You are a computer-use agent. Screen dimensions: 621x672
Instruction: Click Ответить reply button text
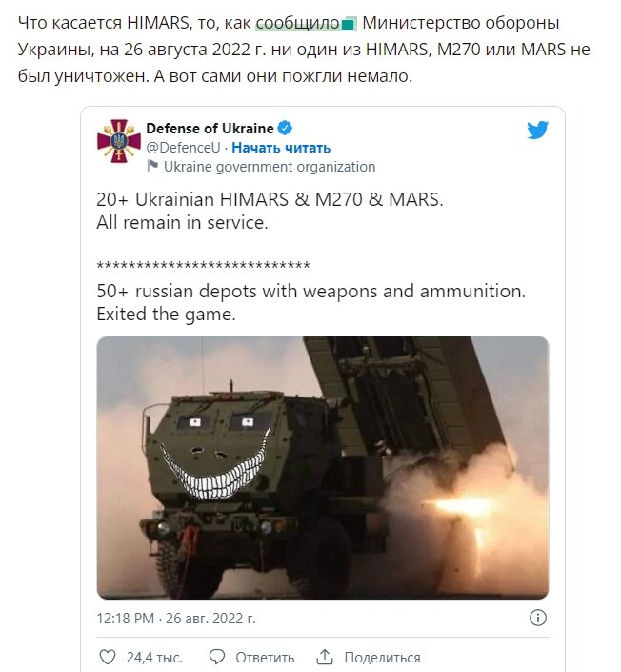[265, 657]
